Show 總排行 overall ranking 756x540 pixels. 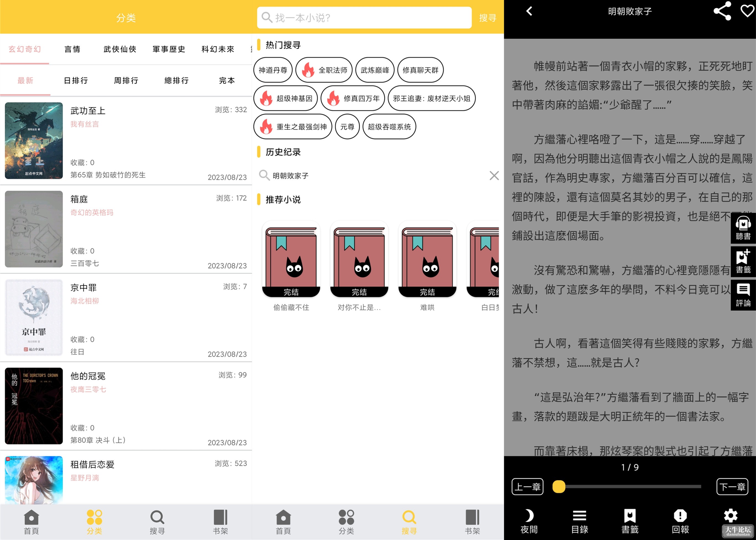[x=177, y=81]
